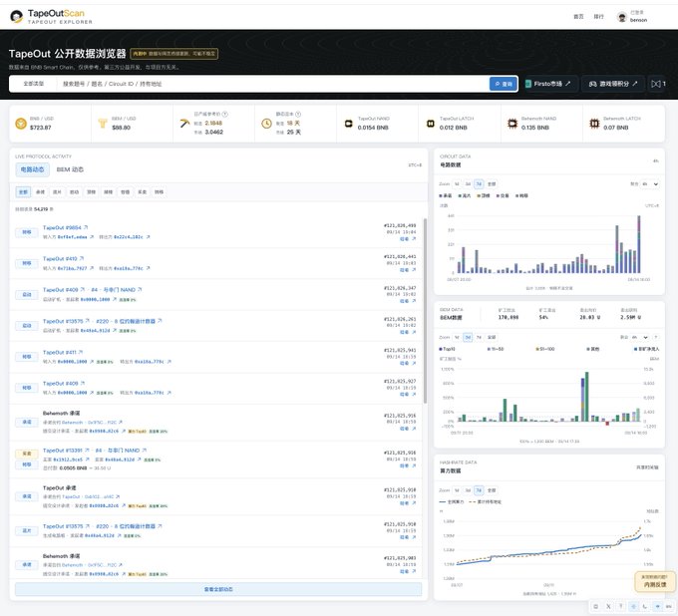The height and width of the screenshot is (616, 678).
Task: Click the first icon in bottom toolbar
Action: [596, 606]
